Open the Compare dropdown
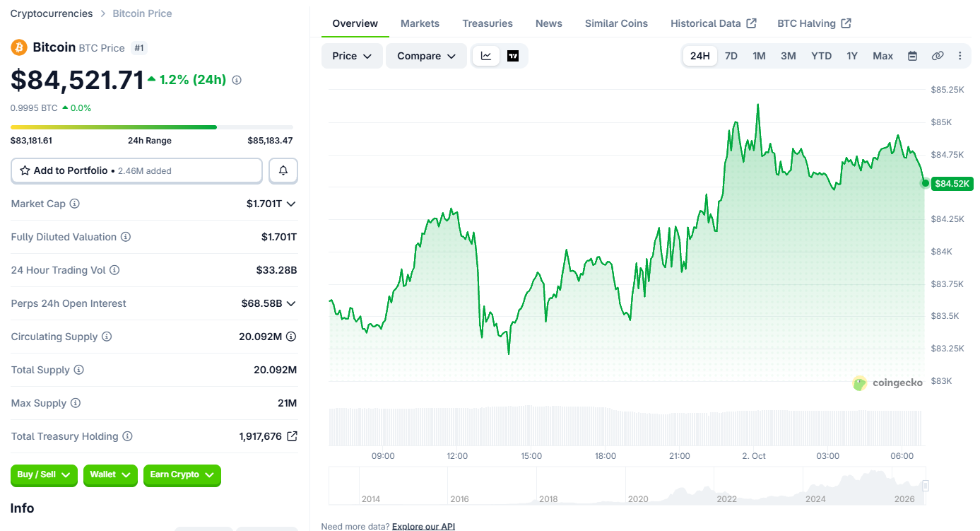 click(x=426, y=56)
